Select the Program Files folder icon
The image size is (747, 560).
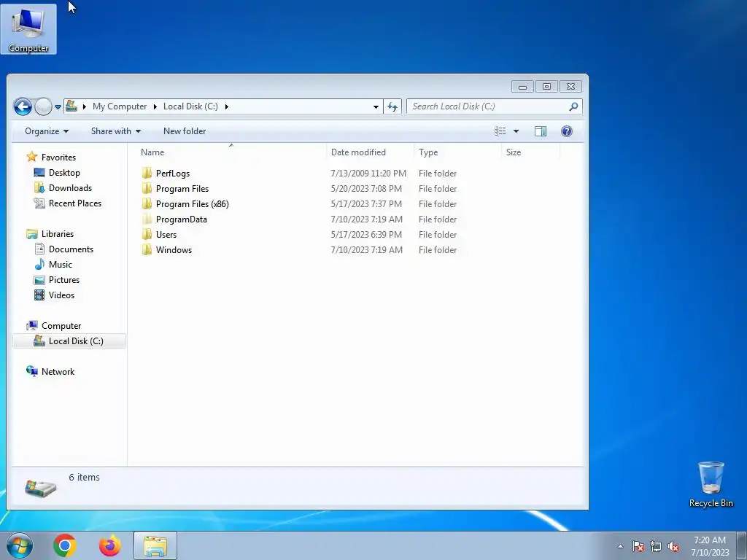147,189
